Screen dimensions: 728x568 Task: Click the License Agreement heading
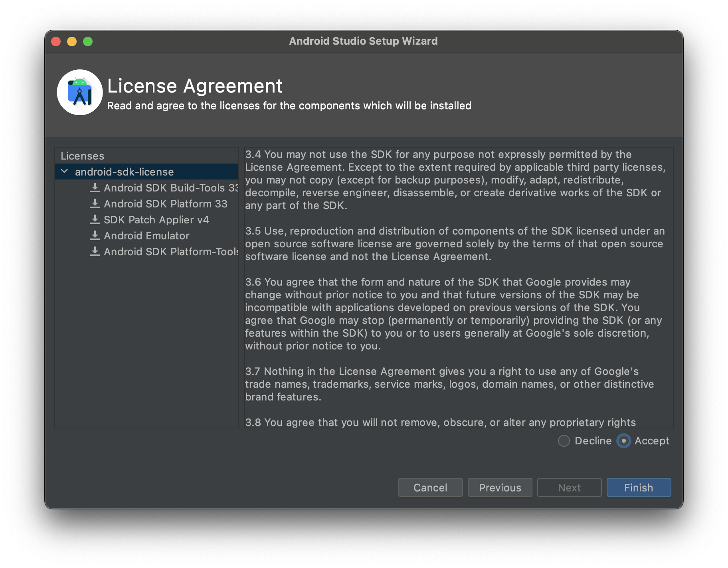click(195, 86)
